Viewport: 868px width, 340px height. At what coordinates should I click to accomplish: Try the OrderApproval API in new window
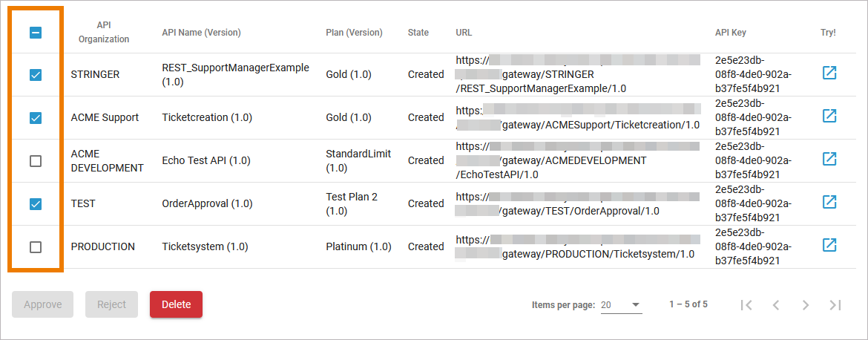click(829, 203)
